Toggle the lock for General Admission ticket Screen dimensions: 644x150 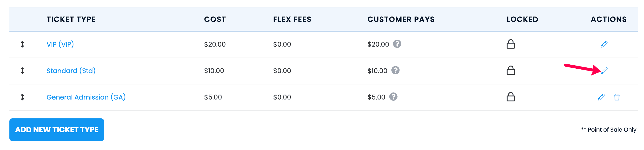click(x=511, y=97)
